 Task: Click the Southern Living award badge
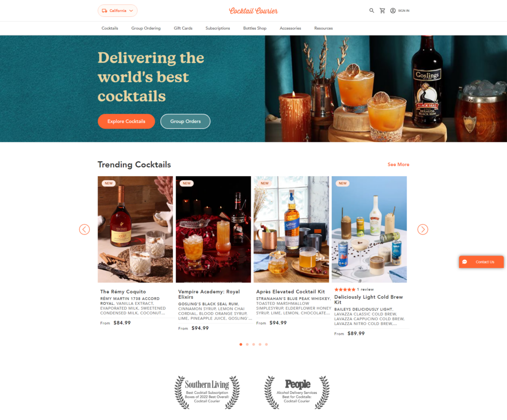pos(207,392)
